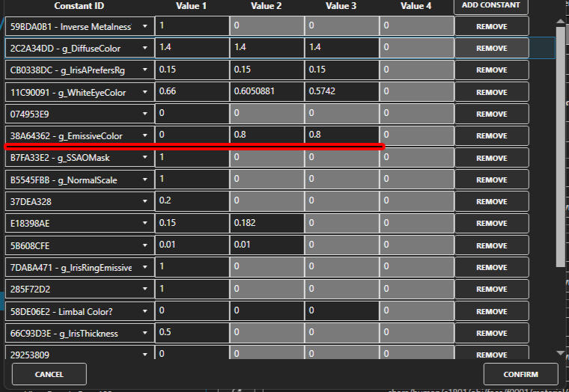Open the g_DiffuseColor constant ID dropdown
The width and height of the screenshot is (569, 392).
click(145, 49)
